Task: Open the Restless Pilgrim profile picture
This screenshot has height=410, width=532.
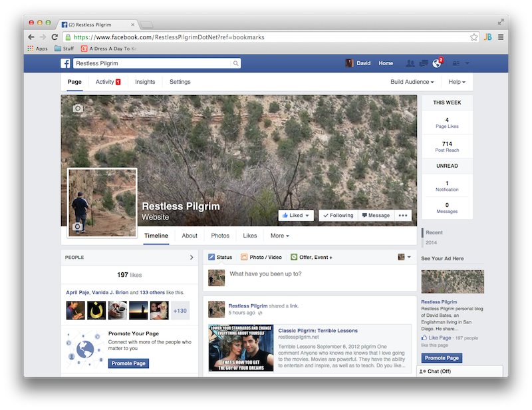Action: pos(102,203)
